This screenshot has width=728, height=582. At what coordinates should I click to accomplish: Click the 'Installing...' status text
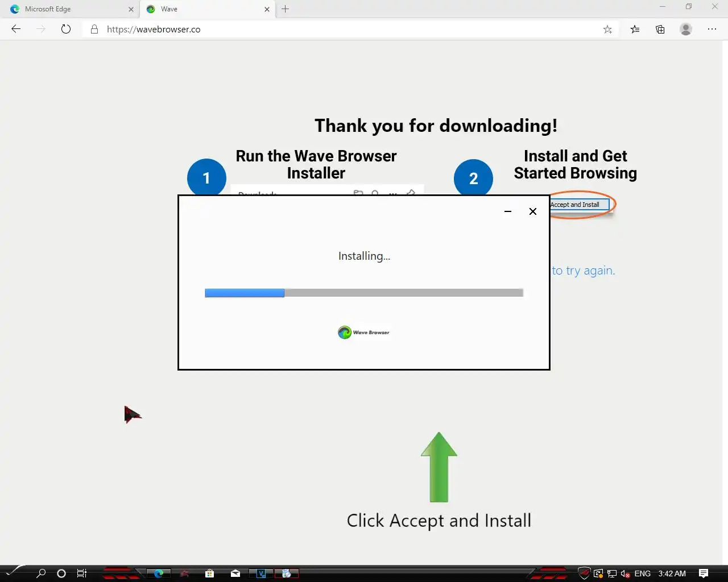[364, 256]
